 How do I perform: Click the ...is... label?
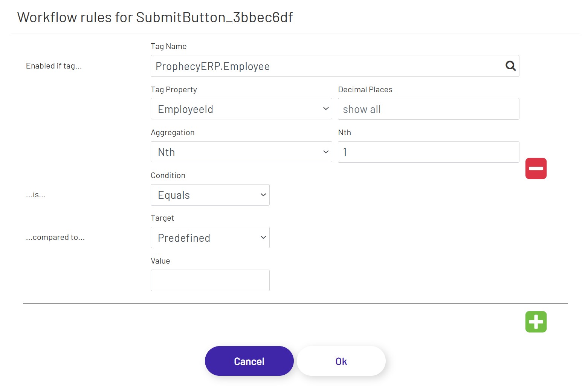pos(35,195)
